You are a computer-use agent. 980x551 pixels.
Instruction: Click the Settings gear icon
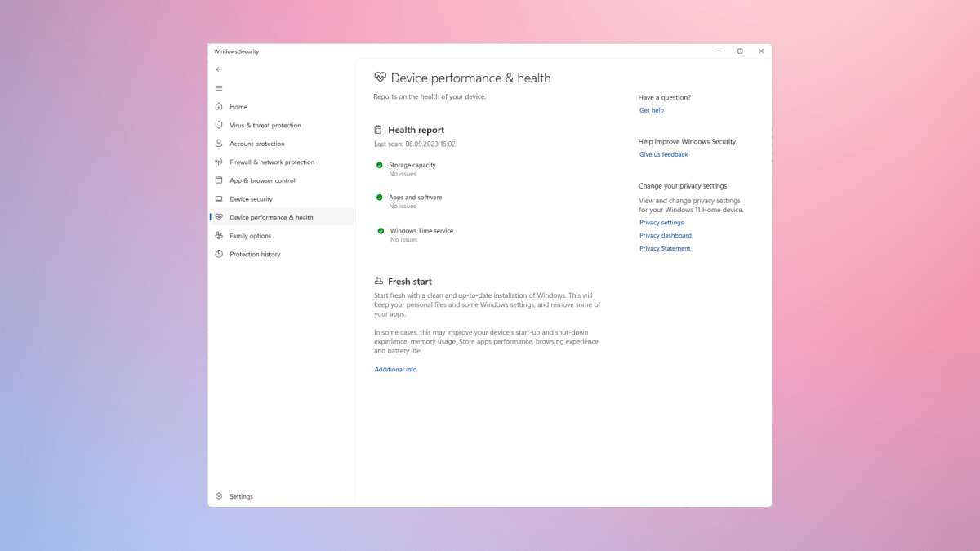[x=219, y=496]
